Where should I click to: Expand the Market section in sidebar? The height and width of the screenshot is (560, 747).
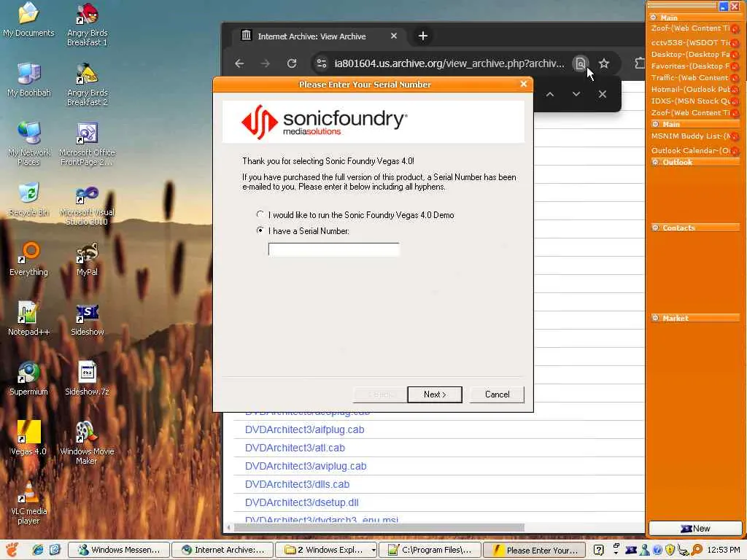pos(656,318)
